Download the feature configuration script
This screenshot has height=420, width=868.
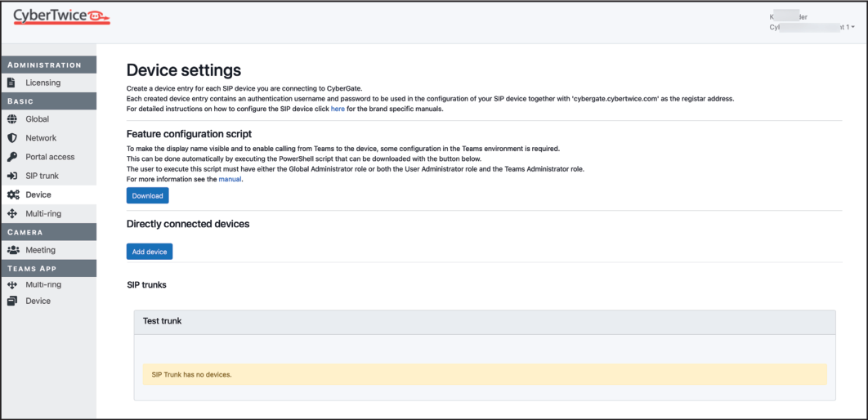tap(147, 196)
